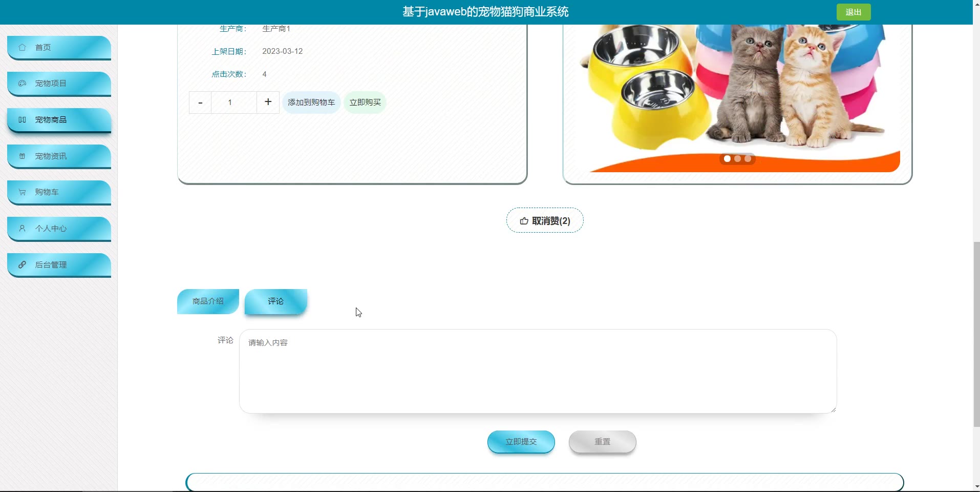Select the third carousel indicator dot
980x492 pixels.
point(748,159)
